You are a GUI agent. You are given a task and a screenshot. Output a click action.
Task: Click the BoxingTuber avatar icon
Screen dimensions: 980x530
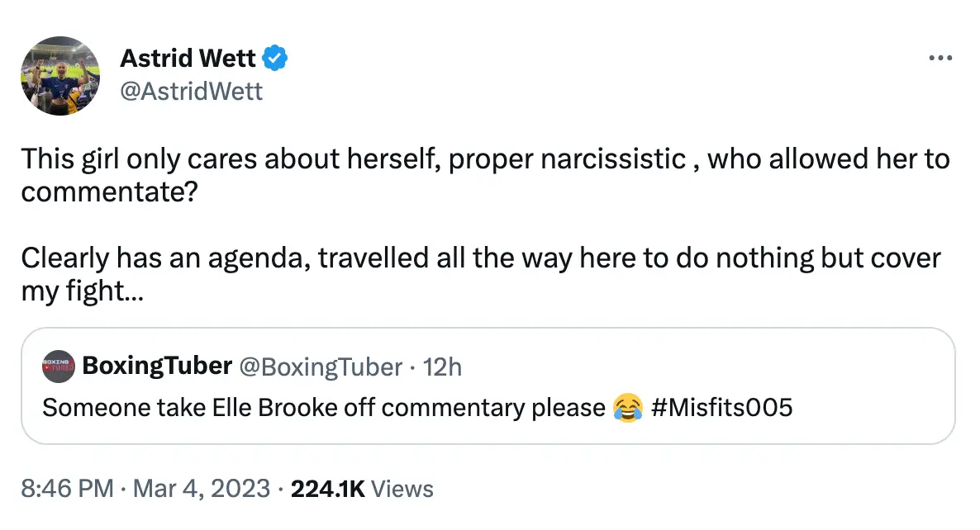click(x=58, y=367)
